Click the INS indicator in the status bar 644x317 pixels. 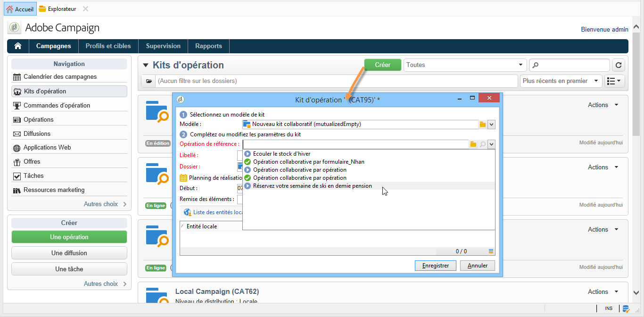coord(609,309)
